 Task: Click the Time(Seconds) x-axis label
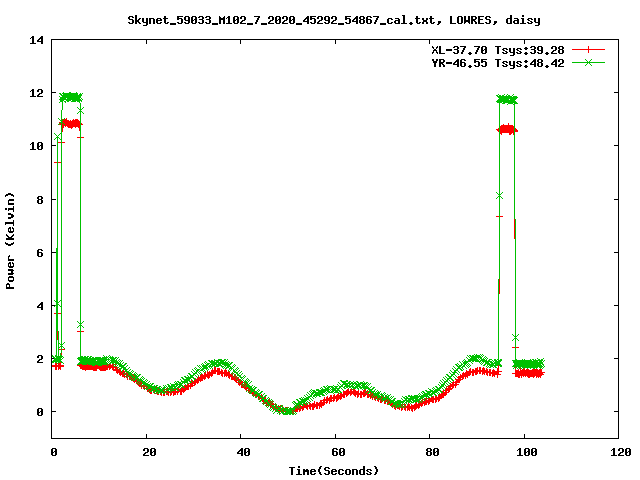tap(334, 471)
